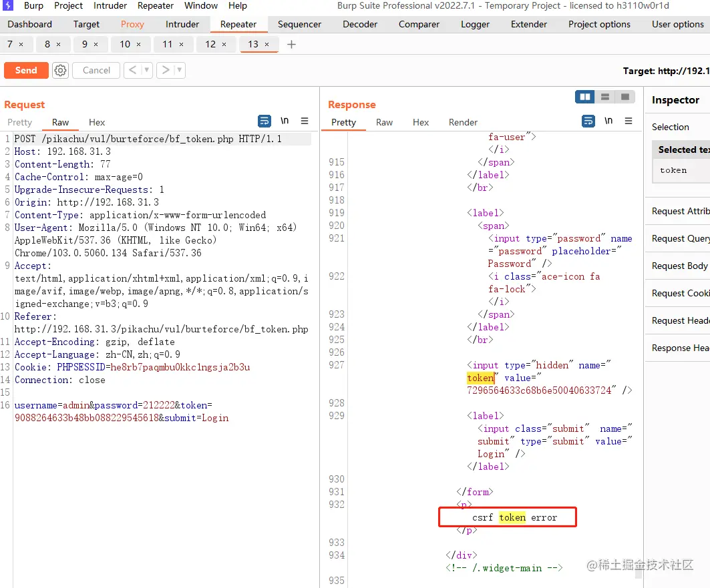Click the selected text 'token' field
This screenshot has height=588, width=710.
click(681, 170)
